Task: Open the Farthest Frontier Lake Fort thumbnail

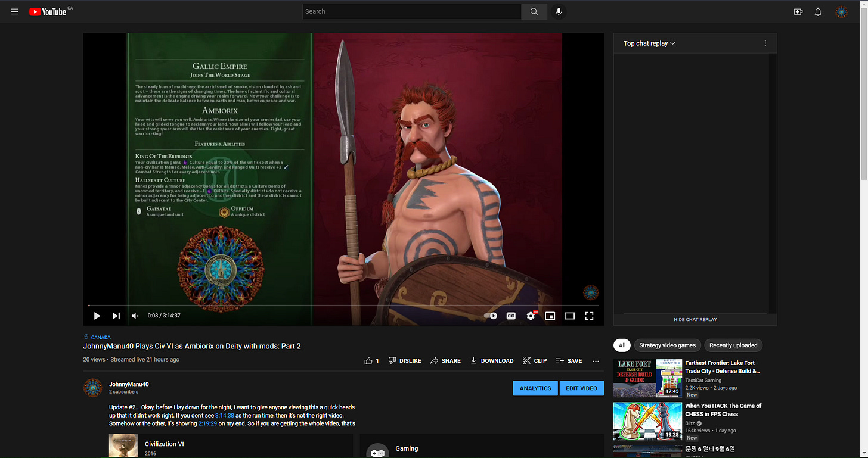Action: click(x=647, y=378)
